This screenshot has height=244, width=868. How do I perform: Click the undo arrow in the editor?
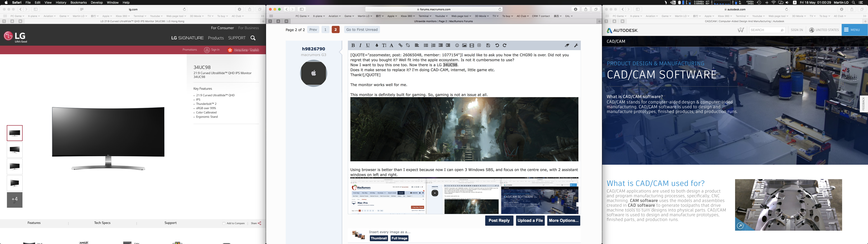point(497,45)
